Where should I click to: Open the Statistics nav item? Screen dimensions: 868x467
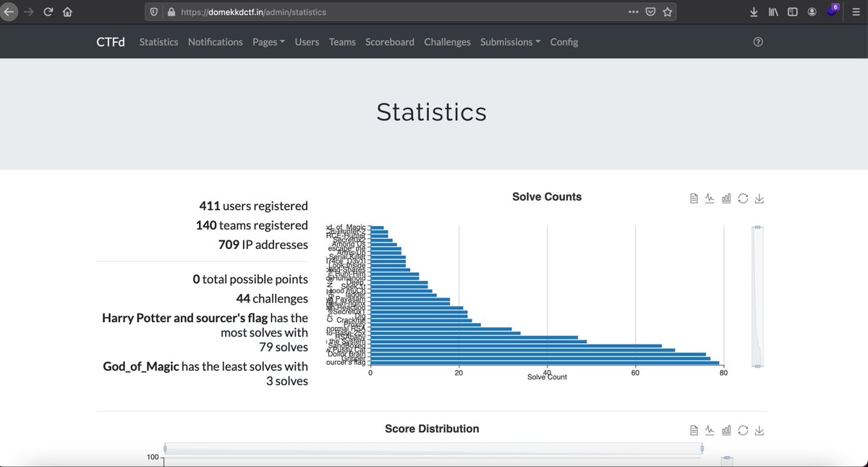158,42
